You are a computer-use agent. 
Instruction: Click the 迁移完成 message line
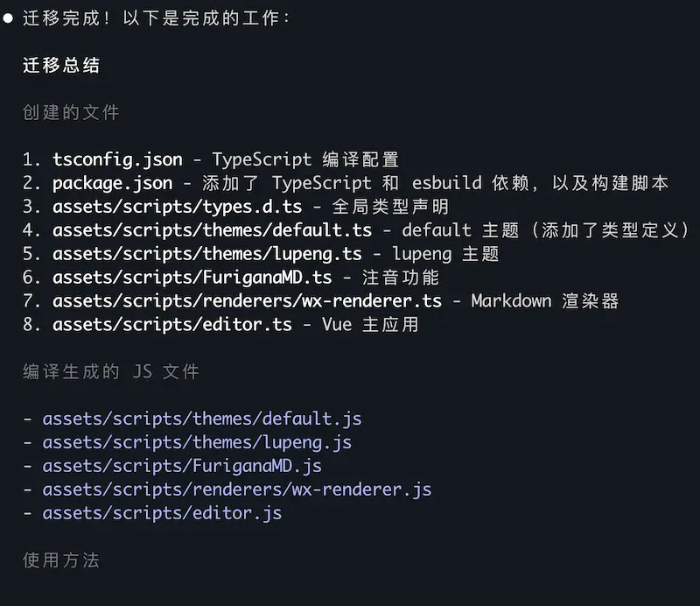pos(157,18)
